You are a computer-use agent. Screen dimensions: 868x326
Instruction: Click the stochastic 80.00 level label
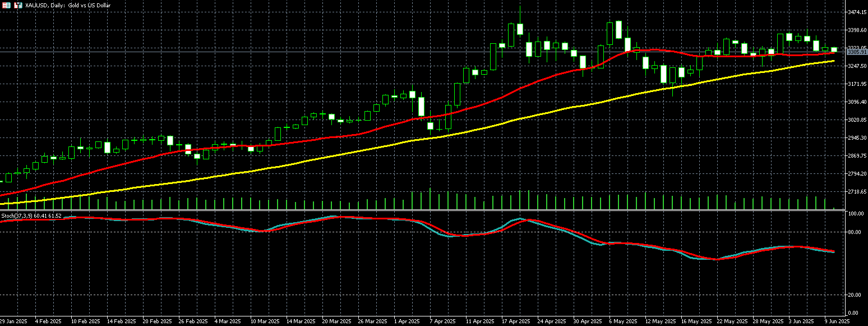click(855, 232)
